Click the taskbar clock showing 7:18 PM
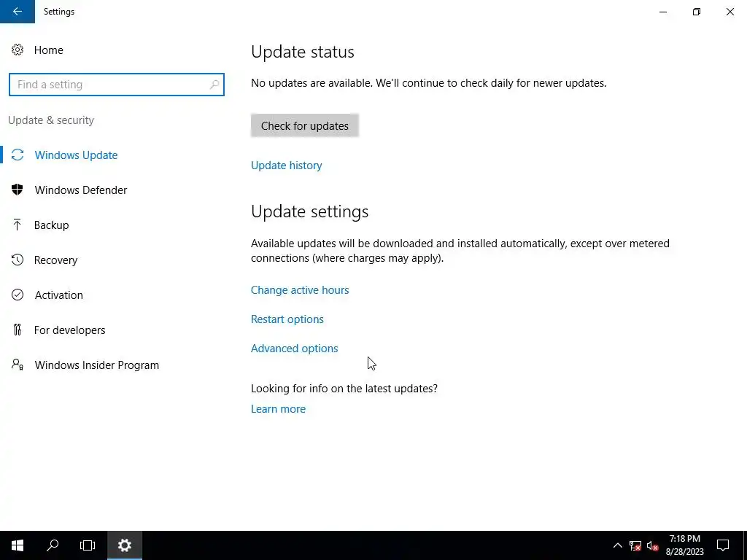The height and width of the screenshot is (560, 747). 684,545
